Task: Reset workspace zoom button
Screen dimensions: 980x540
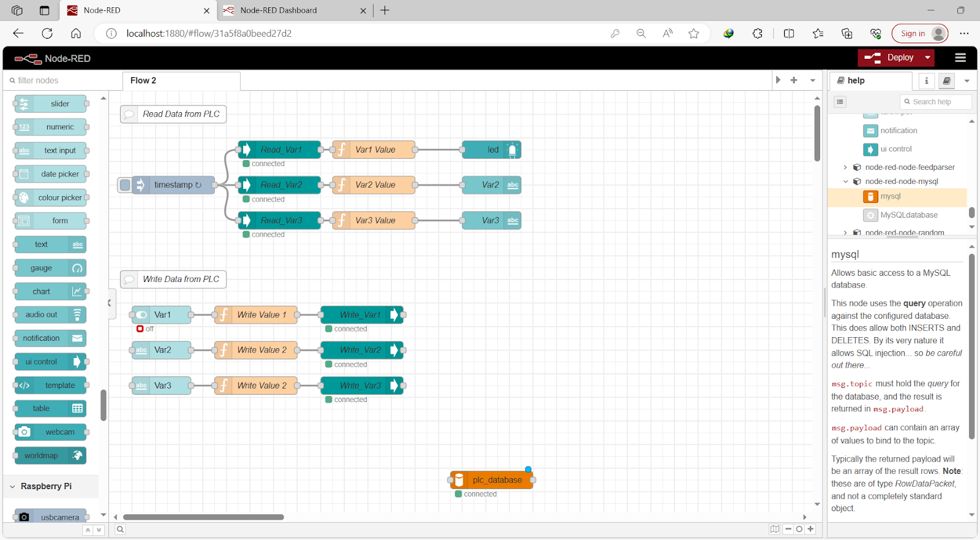Action: [x=799, y=530]
